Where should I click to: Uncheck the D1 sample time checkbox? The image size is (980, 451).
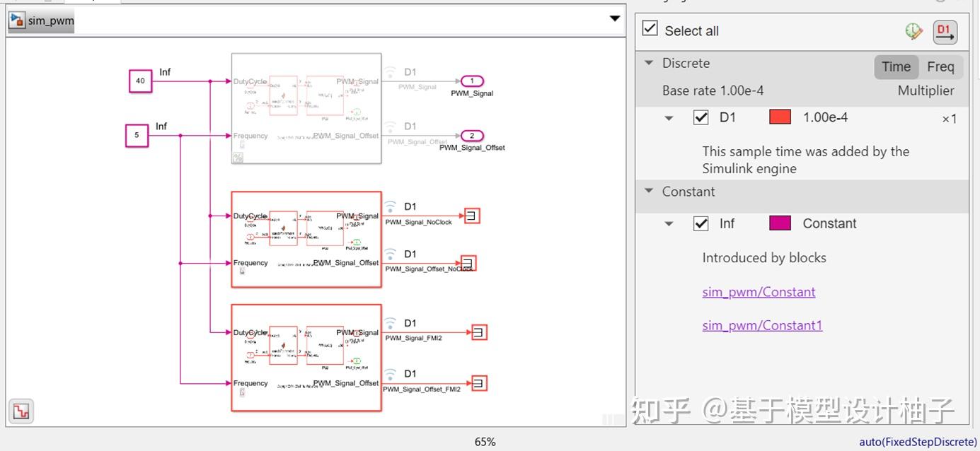(701, 117)
